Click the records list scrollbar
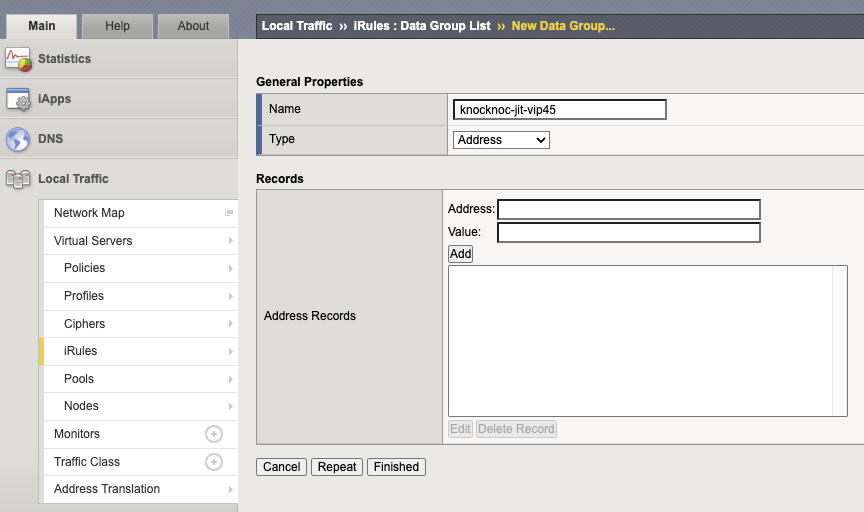 840,341
